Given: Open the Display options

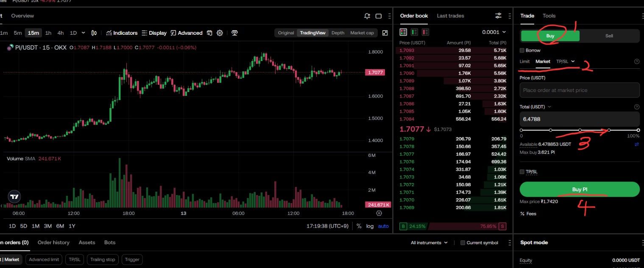Looking at the screenshot, I should tap(154, 33).
